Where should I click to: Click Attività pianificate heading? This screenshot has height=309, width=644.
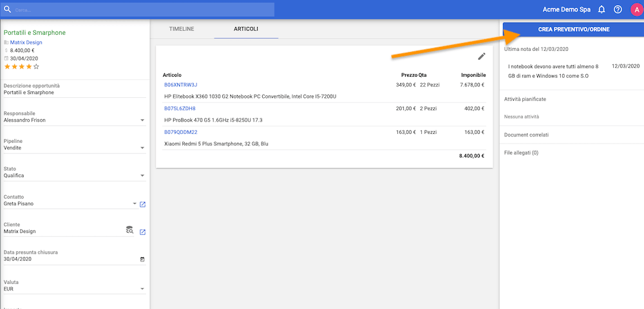pos(525,99)
